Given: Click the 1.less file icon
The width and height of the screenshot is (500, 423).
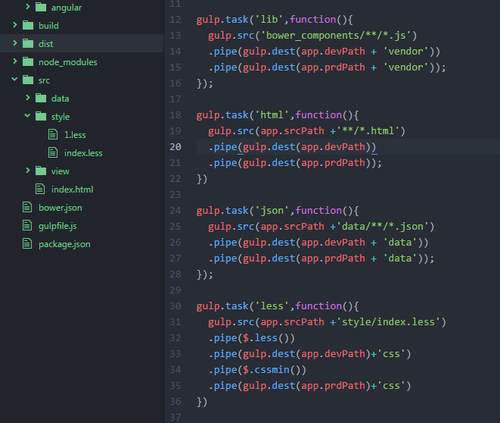Looking at the screenshot, I should (53, 135).
